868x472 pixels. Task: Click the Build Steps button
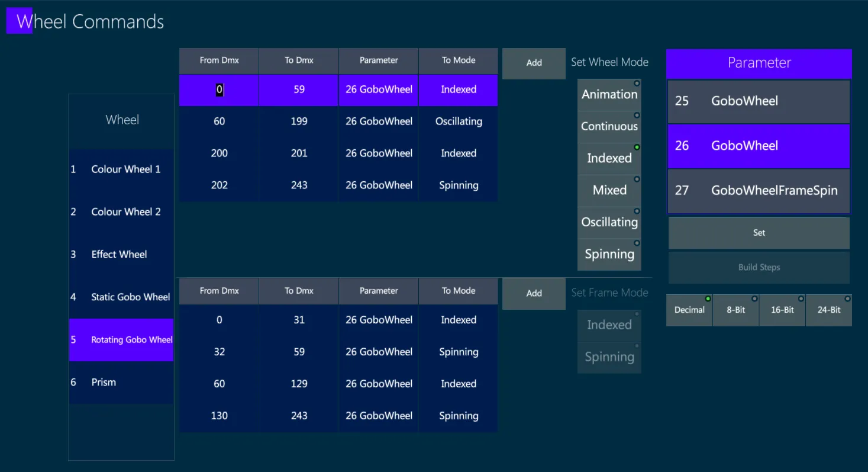[x=759, y=267]
